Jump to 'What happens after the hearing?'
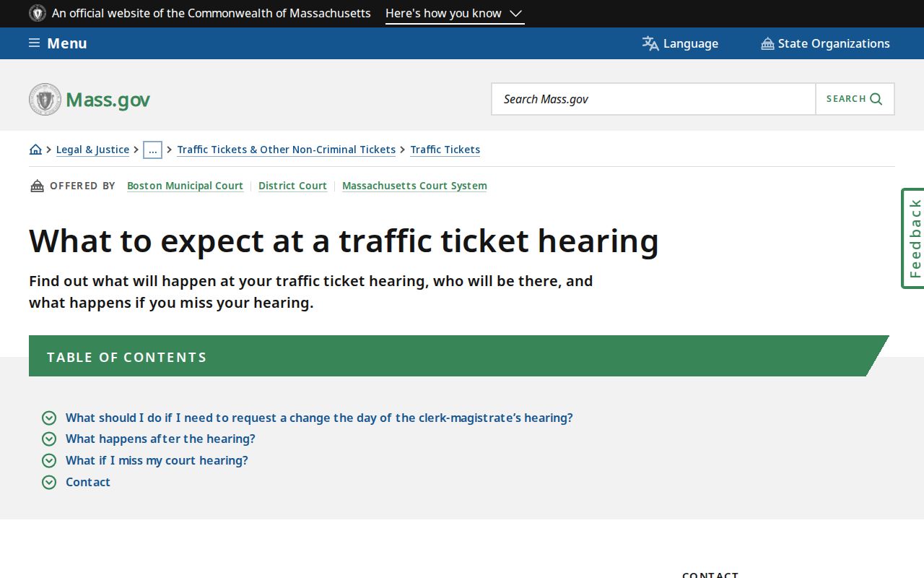Screen dimensions: 924x578 point(160,439)
